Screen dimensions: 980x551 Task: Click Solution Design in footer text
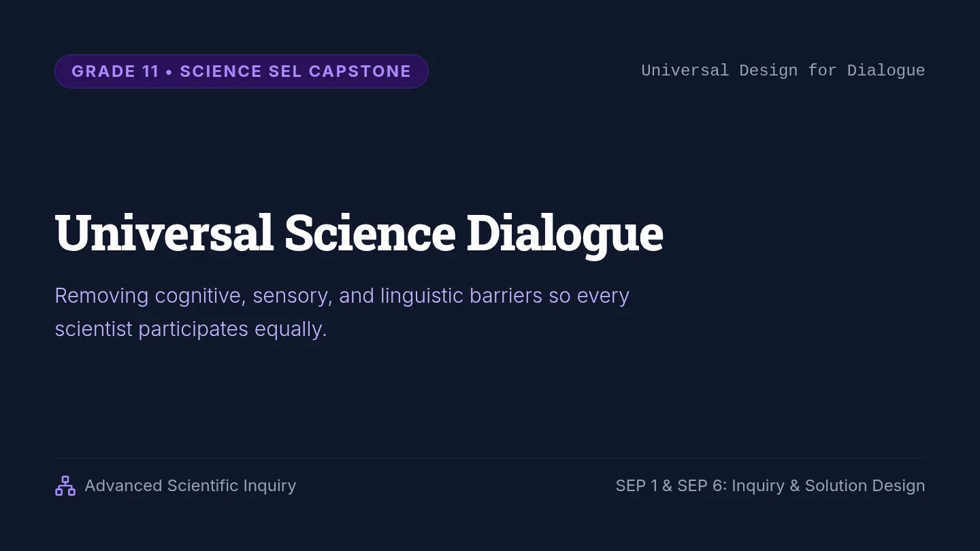[865, 486]
